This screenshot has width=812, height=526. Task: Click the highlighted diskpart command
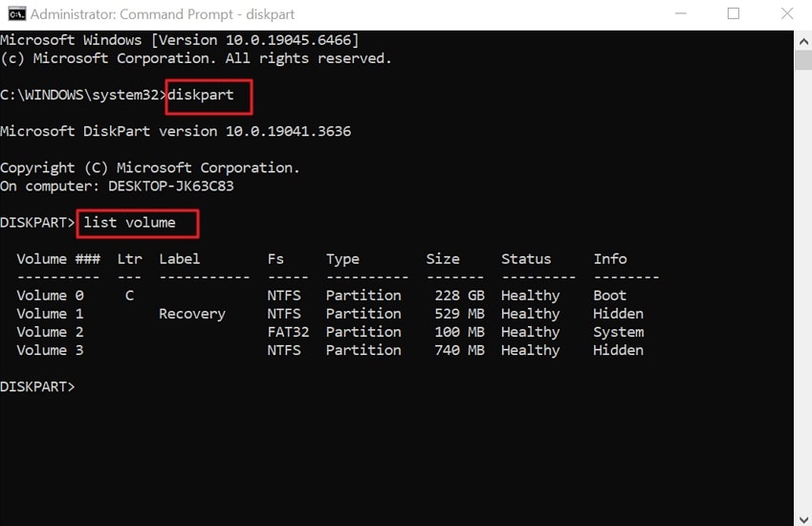[200, 95]
